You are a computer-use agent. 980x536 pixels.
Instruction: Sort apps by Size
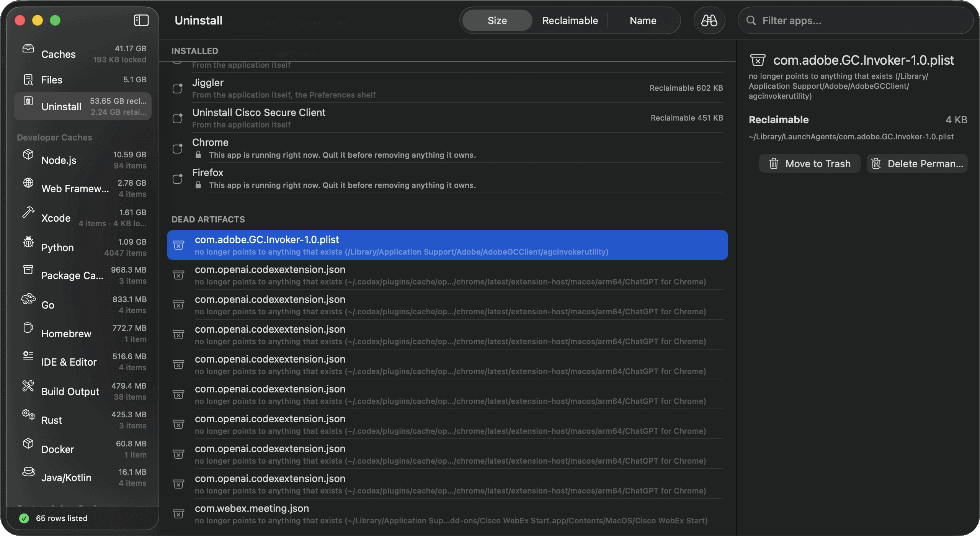point(497,21)
